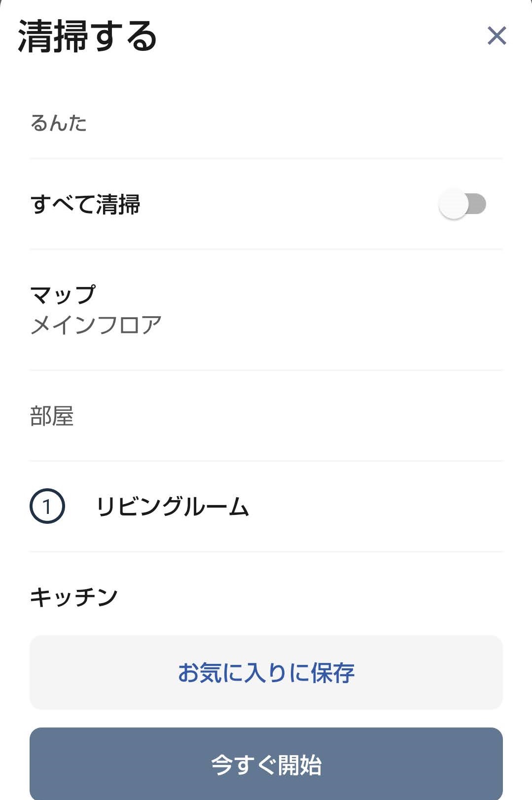This screenshot has height=800, width=532.
Task: Tap blank area right of るんた name
Action: click(295, 123)
